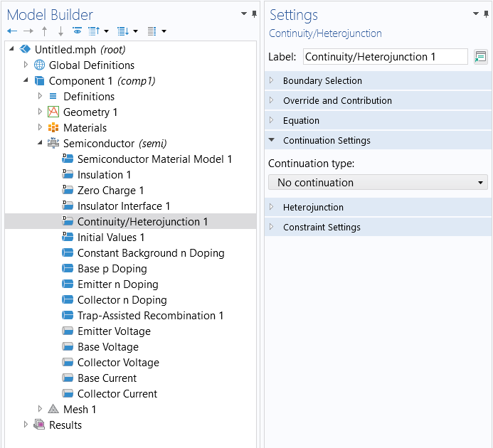
Task: Click the Expand All tree icon
Action: [x=123, y=31]
